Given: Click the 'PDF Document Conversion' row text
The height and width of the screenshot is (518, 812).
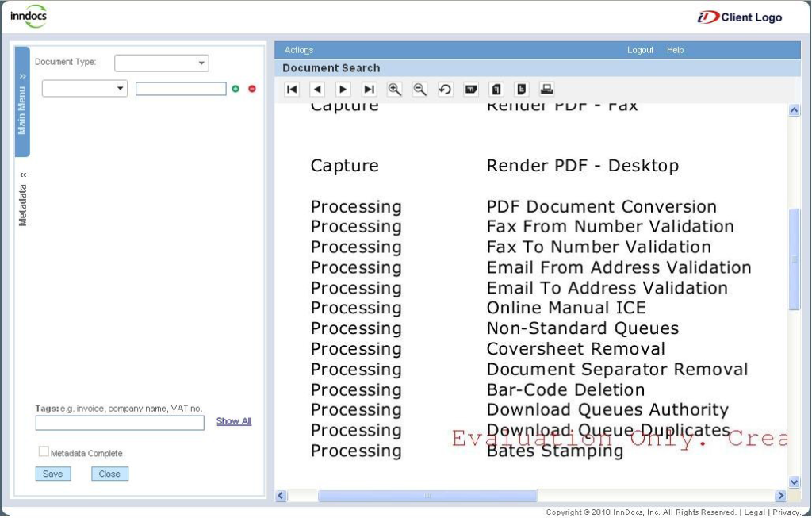Looking at the screenshot, I should (602, 207).
